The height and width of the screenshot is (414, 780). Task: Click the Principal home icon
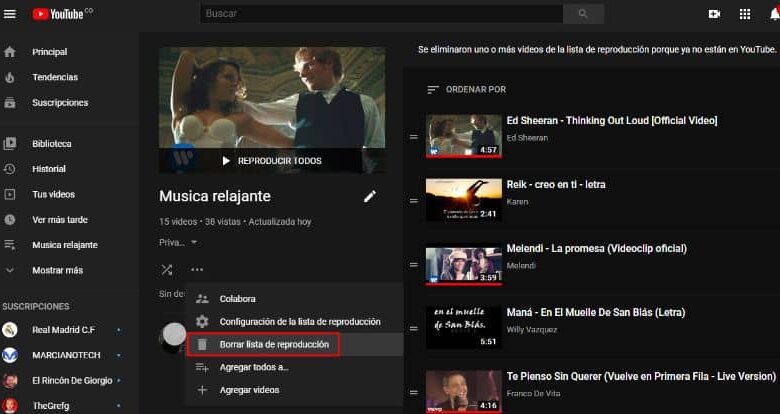point(9,52)
